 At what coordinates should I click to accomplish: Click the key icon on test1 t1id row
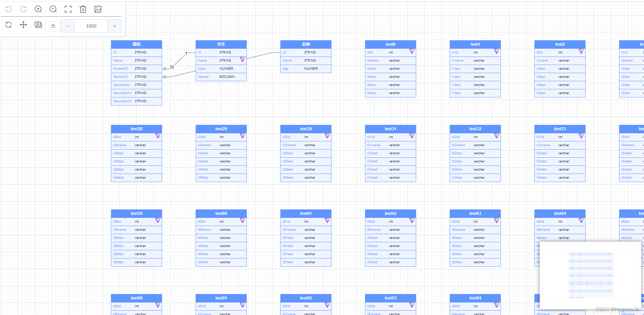point(497,51)
